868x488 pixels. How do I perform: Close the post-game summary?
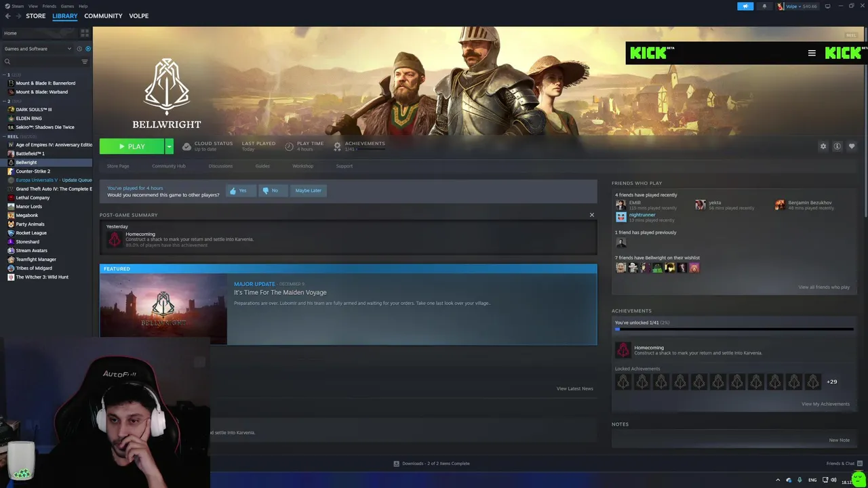tap(591, 215)
